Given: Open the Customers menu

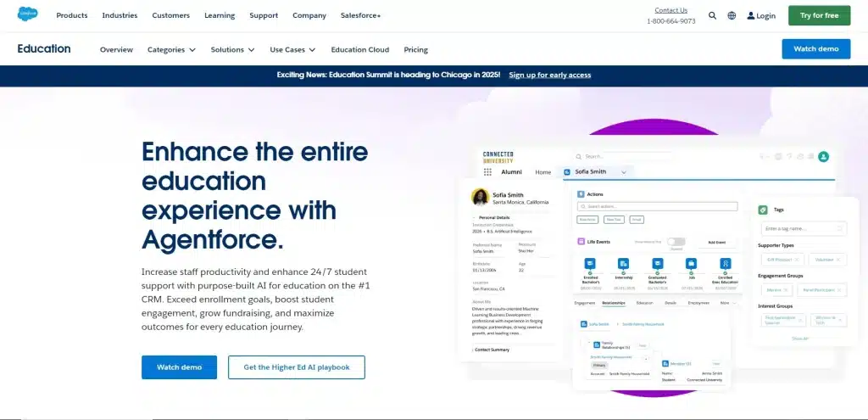Looking at the screenshot, I should pos(171,15).
